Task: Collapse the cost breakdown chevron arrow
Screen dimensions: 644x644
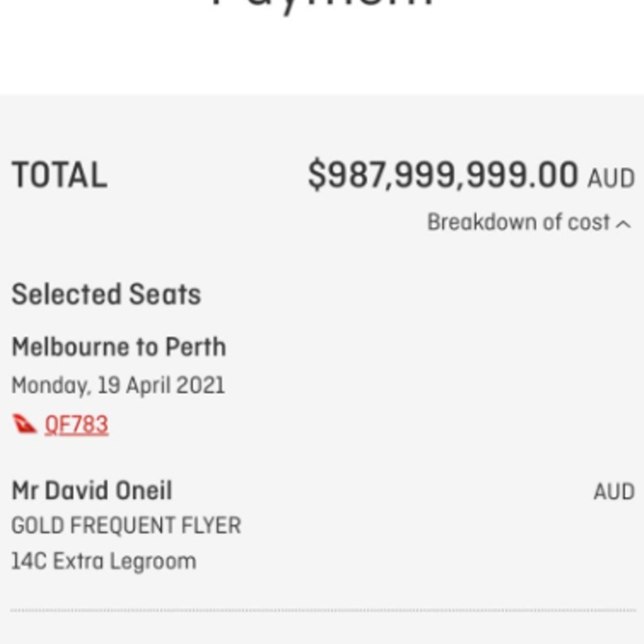Action: point(623,224)
